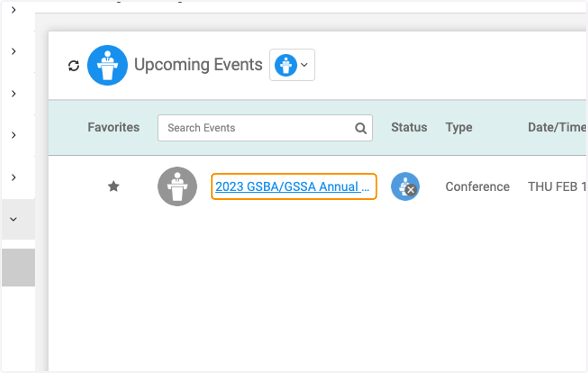
Task: Click the registration status icon in the Conference row
Action: click(405, 187)
